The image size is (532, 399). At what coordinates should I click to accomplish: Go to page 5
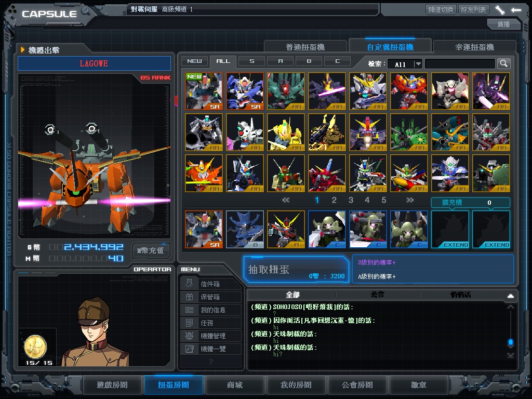(384, 200)
